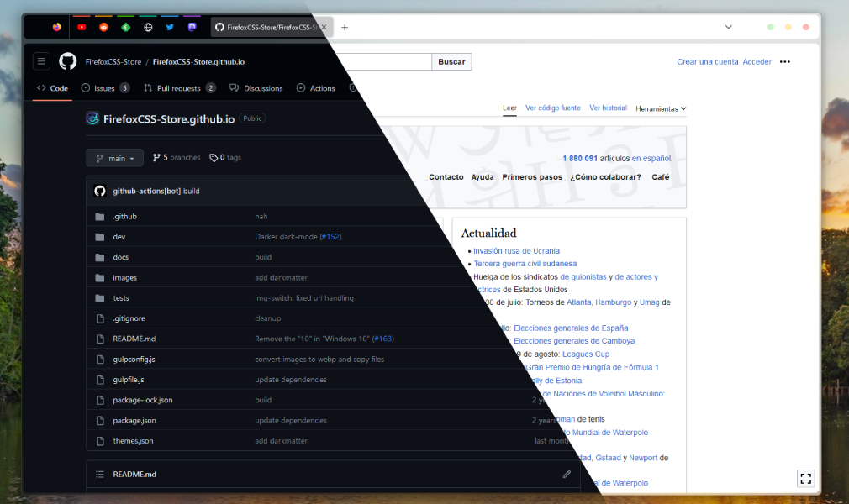Open the main branch dropdown
This screenshot has width=849, height=504.
pos(115,158)
